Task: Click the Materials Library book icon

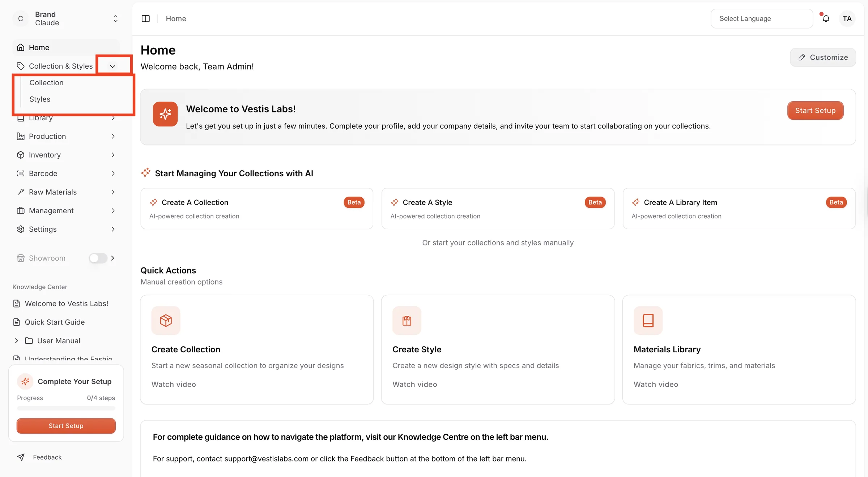Action: click(x=648, y=321)
